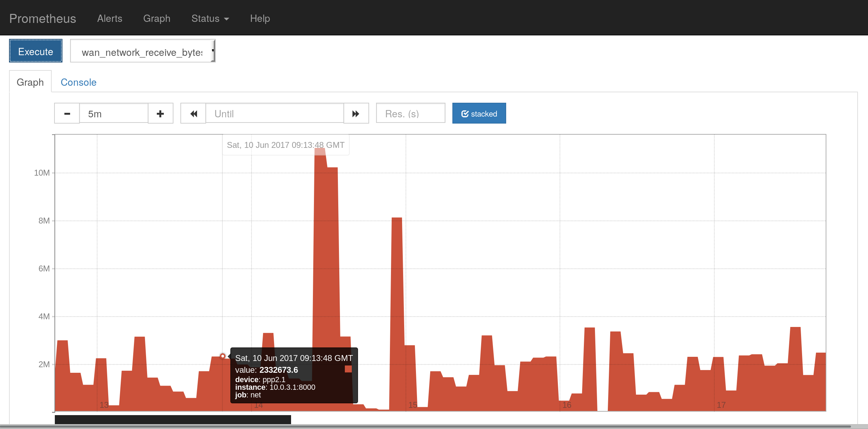This screenshot has height=429, width=868.
Task: Click the fast-forward double-arrow icon
Action: [356, 113]
